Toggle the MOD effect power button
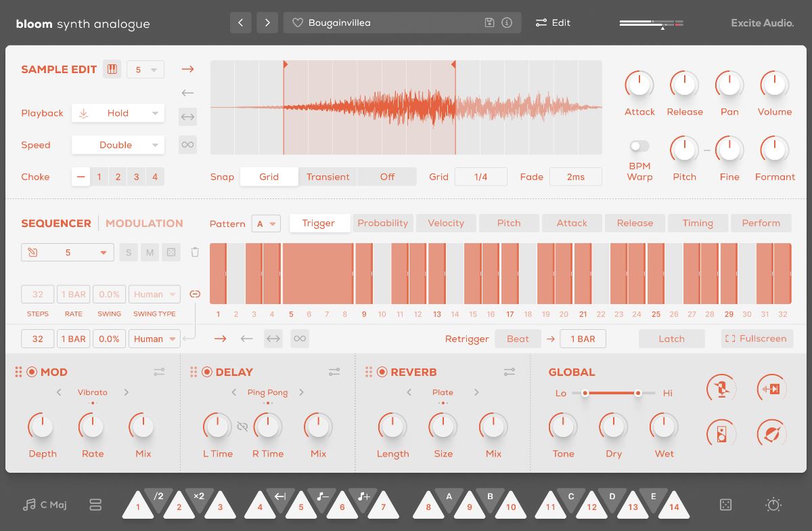 pyautogui.click(x=32, y=372)
